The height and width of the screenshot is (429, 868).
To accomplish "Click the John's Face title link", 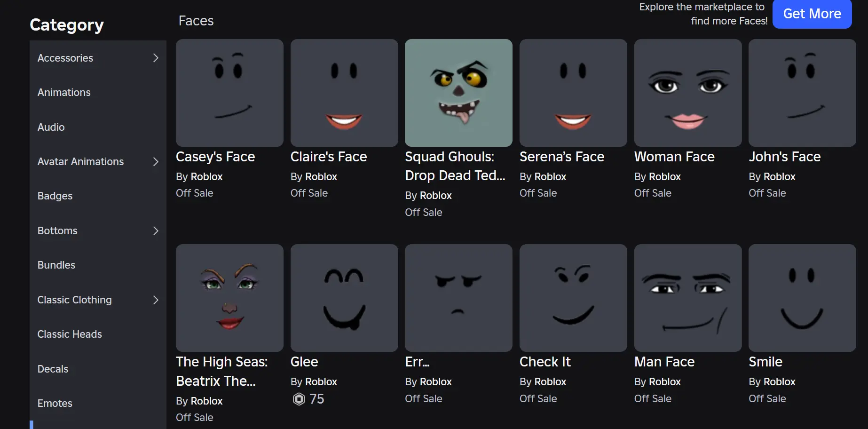I will tap(785, 157).
